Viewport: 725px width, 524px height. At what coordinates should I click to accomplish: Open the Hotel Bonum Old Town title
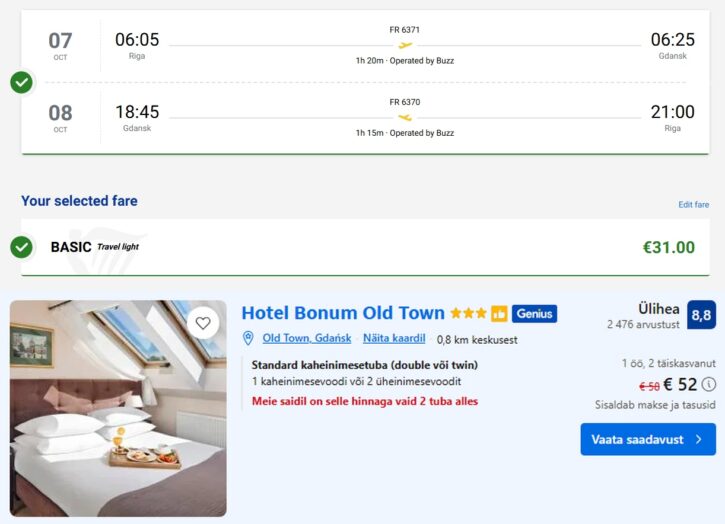(343, 313)
